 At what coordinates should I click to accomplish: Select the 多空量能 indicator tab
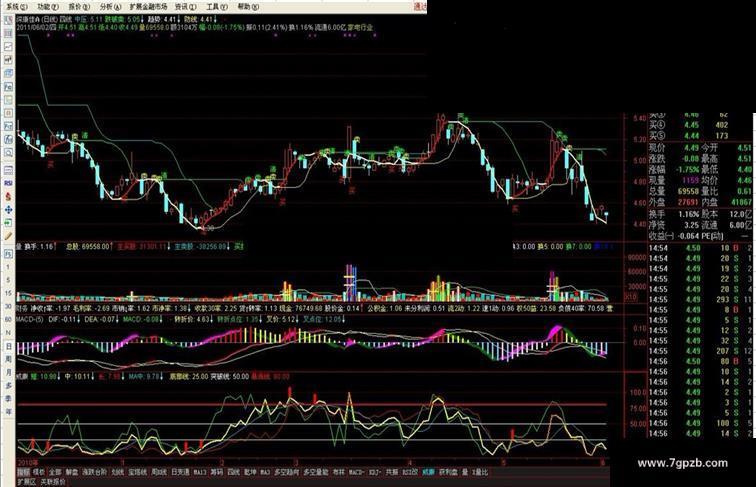click(316, 472)
